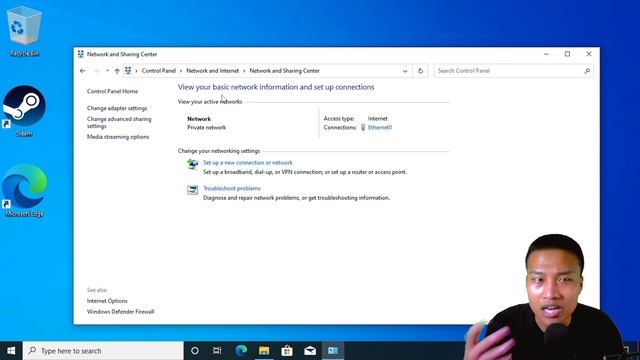Open Internet Options link
This screenshot has height=360, width=640.
coord(107,301)
